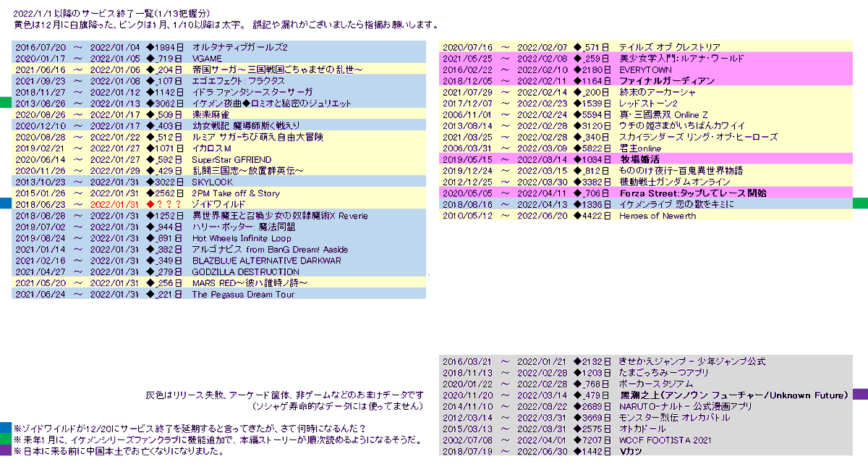Select "エゴエフェクト: フラクタス"
Image resolution: width=868 pixels, height=467 pixels.
coord(238,81)
